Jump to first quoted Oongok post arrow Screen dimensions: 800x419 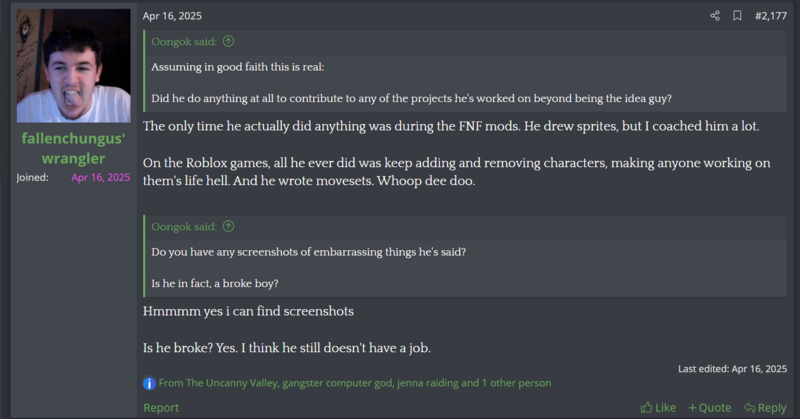point(229,42)
